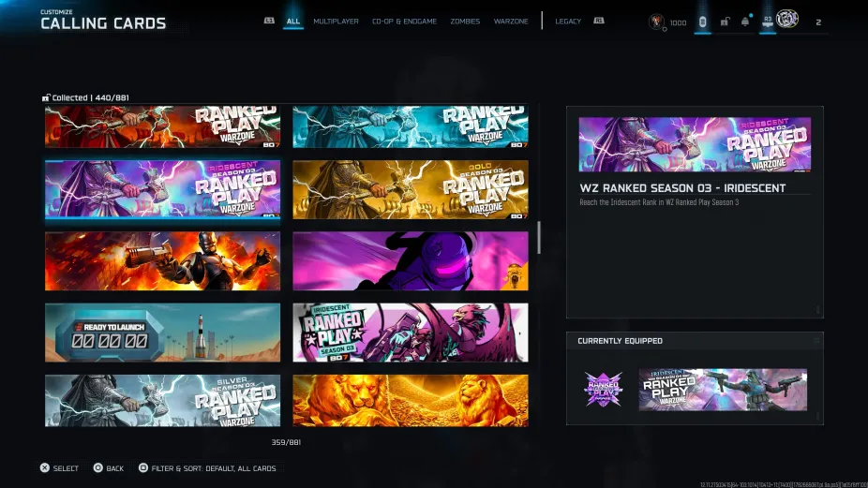Click the unlocked padlock icon in header
This screenshot has width=868, height=488.
point(725,22)
